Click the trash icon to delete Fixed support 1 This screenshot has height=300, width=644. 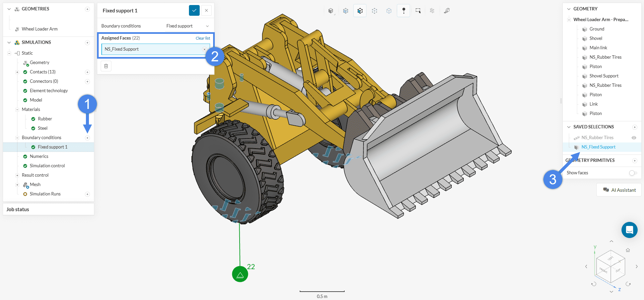[x=106, y=66]
